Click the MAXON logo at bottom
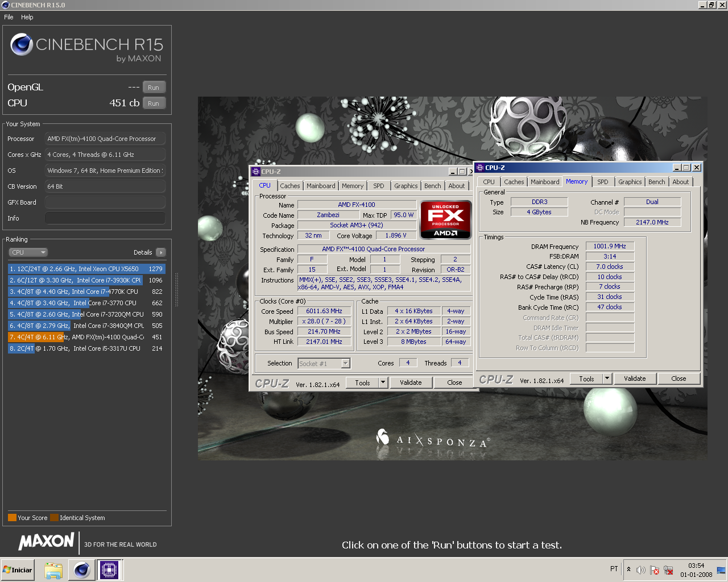The height and width of the screenshot is (582, 728). click(46, 541)
